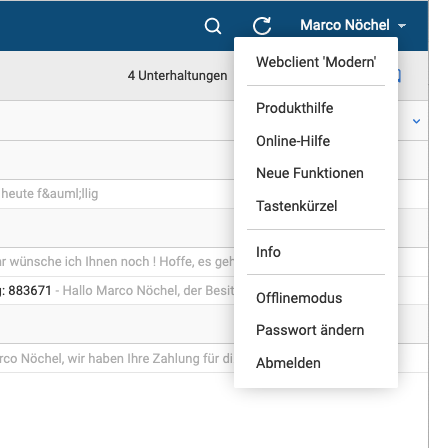The width and height of the screenshot is (429, 448).
Task: Click the '4 Unterhaltungen' count label
Action: click(177, 76)
